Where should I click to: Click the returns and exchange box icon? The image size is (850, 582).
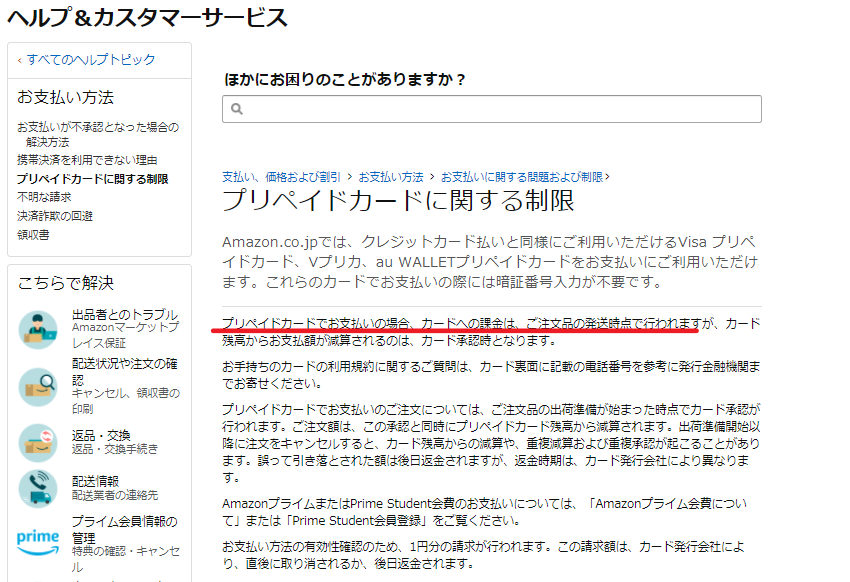(37, 443)
